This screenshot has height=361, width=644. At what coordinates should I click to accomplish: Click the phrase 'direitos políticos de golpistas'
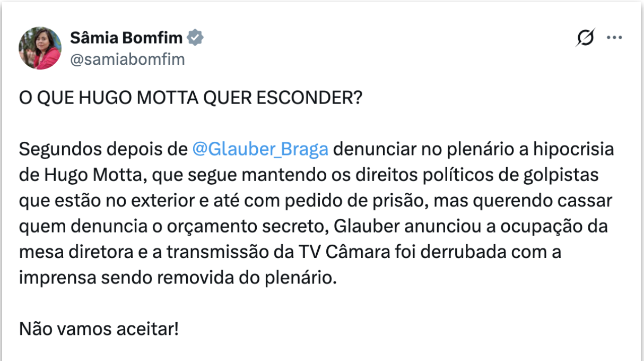pyautogui.click(x=480, y=175)
